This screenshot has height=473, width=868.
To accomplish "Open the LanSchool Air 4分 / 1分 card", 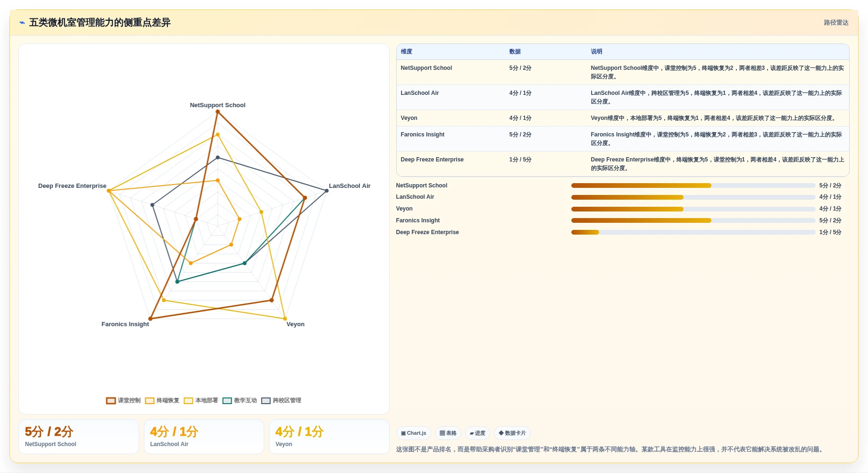I will (204, 437).
